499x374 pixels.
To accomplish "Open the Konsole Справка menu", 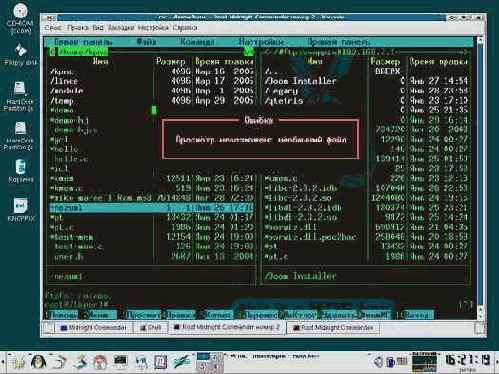I will point(185,28).
